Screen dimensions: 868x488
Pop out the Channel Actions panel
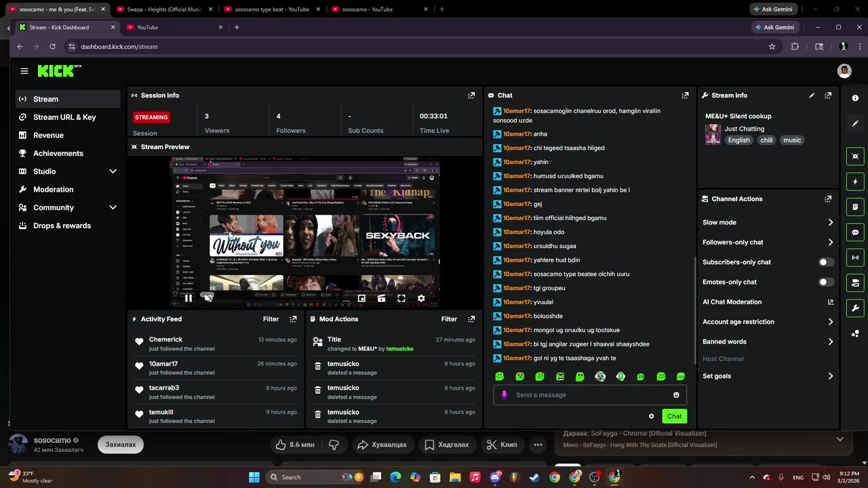pos(828,199)
